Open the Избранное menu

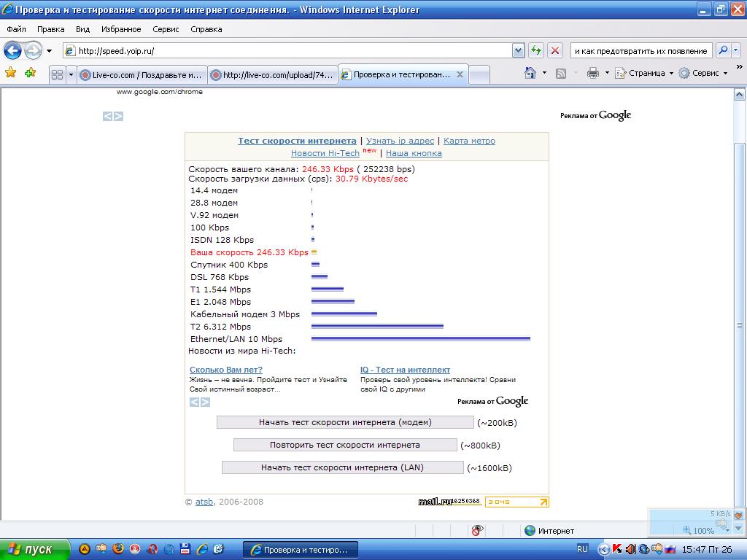[x=121, y=29]
